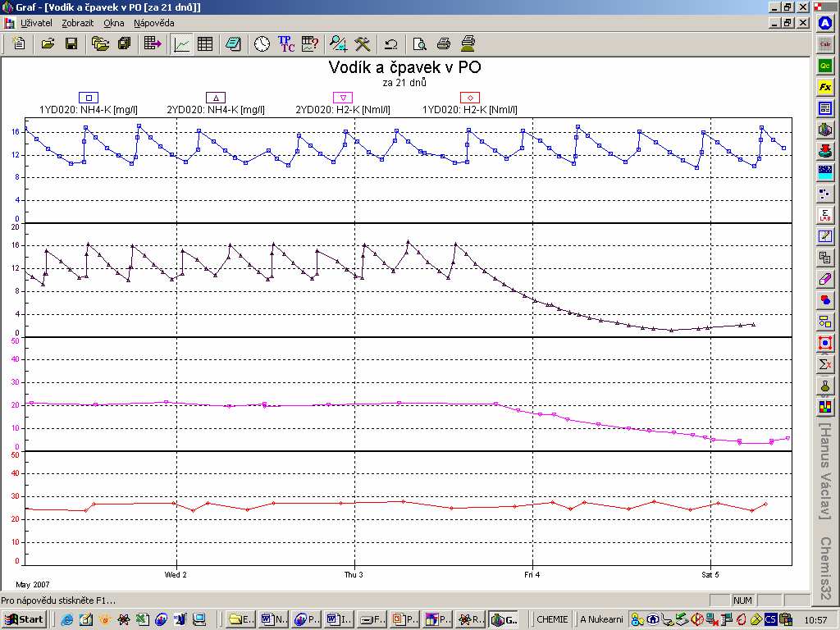Screen dimensions: 840x630
Task: Click the green Qc sidebar icon
Action: tap(825, 66)
